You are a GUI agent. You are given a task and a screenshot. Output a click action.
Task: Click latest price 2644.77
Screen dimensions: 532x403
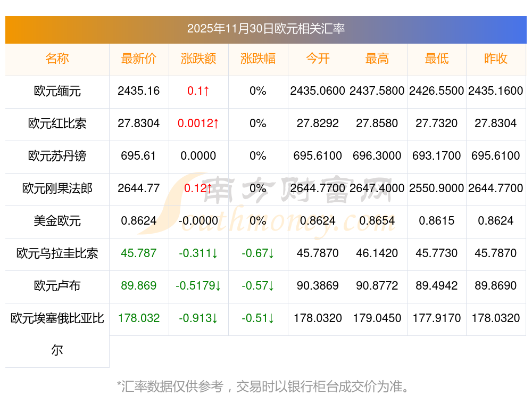coord(138,188)
